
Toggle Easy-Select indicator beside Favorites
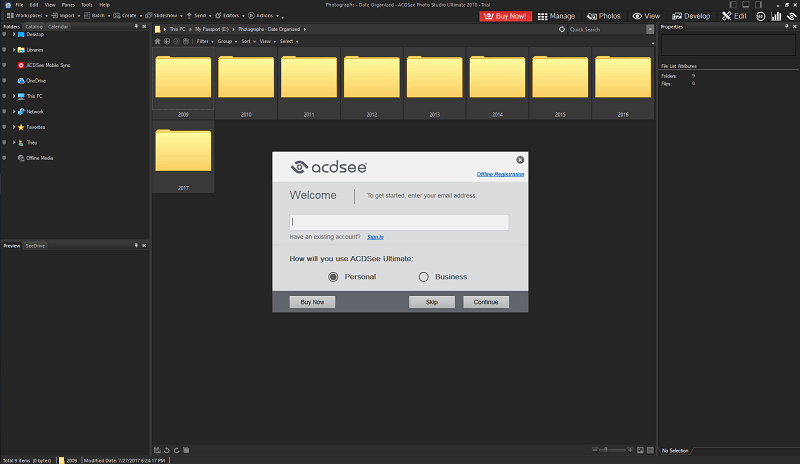(x=5, y=127)
